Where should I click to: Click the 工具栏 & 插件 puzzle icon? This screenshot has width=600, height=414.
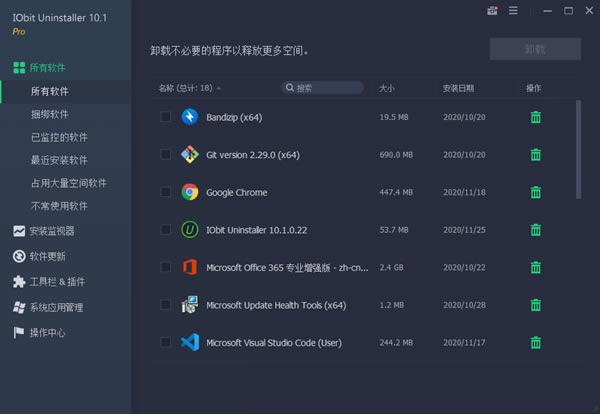pos(19,282)
